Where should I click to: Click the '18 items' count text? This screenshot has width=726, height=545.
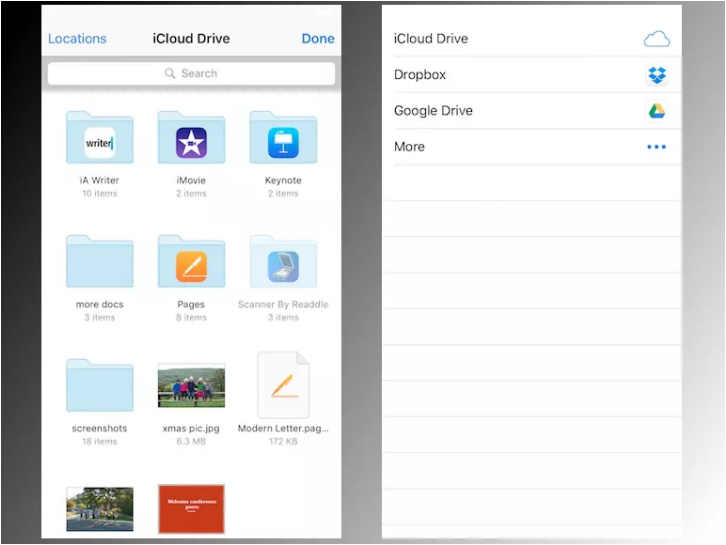100,442
